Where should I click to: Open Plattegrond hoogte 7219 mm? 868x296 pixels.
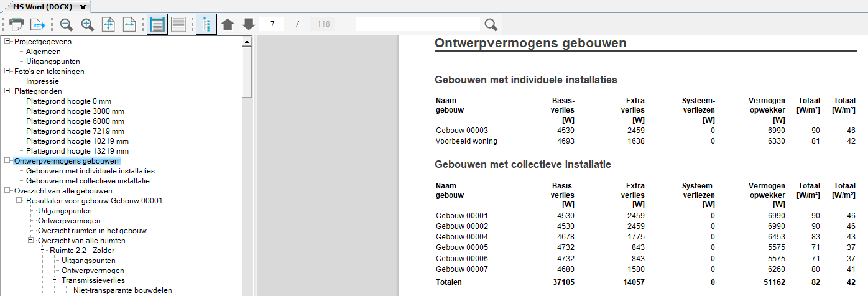[x=75, y=131]
